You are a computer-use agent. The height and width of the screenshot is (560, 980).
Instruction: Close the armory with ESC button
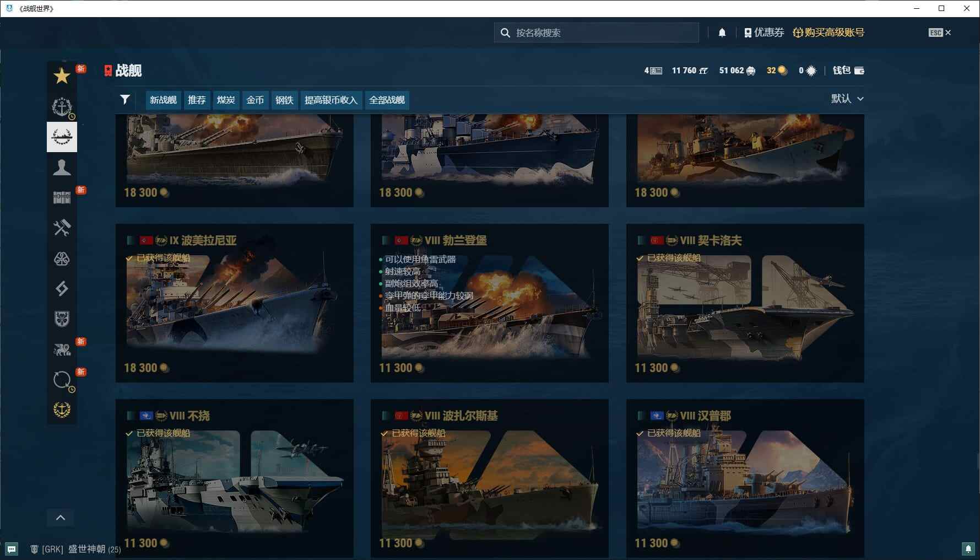pyautogui.click(x=940, y=33)
